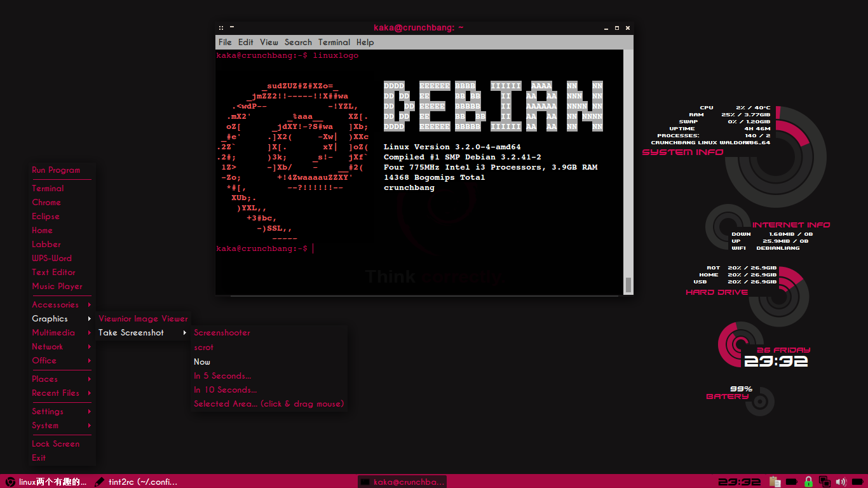Open the File menu in terminal

(225, 42)
